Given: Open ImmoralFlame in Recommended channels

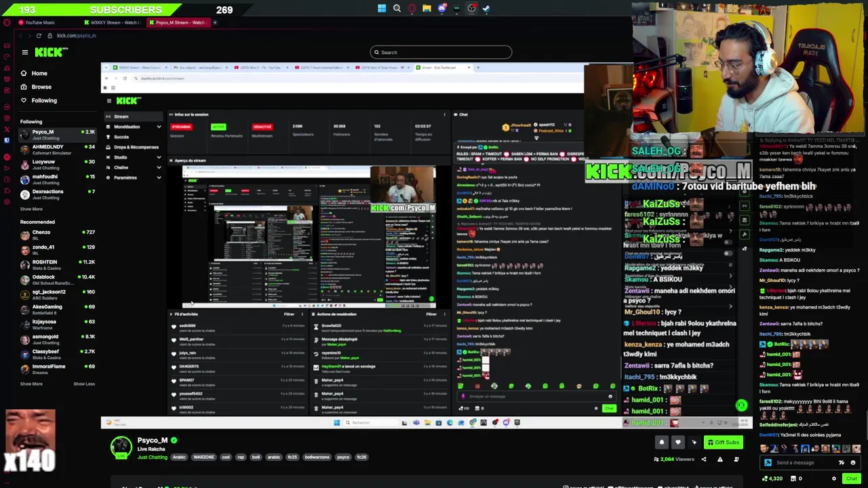Looking at the screenshot, I should [x=57, y=369].
